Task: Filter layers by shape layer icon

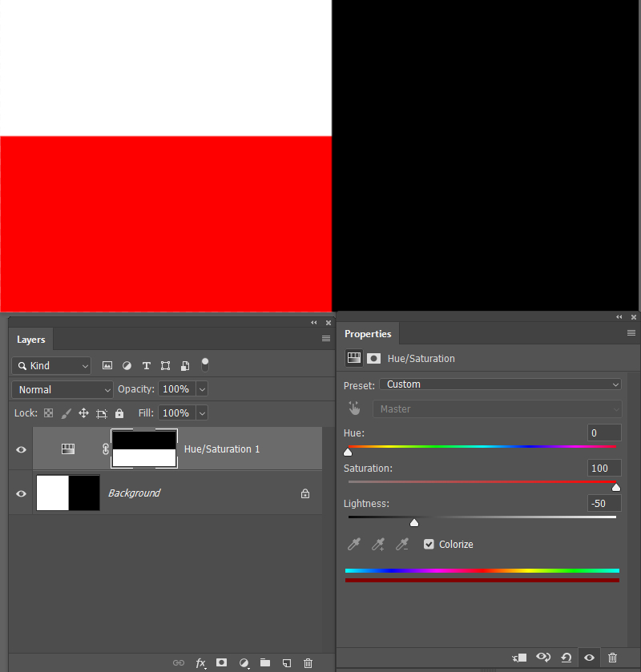Action: coord(166,365)
